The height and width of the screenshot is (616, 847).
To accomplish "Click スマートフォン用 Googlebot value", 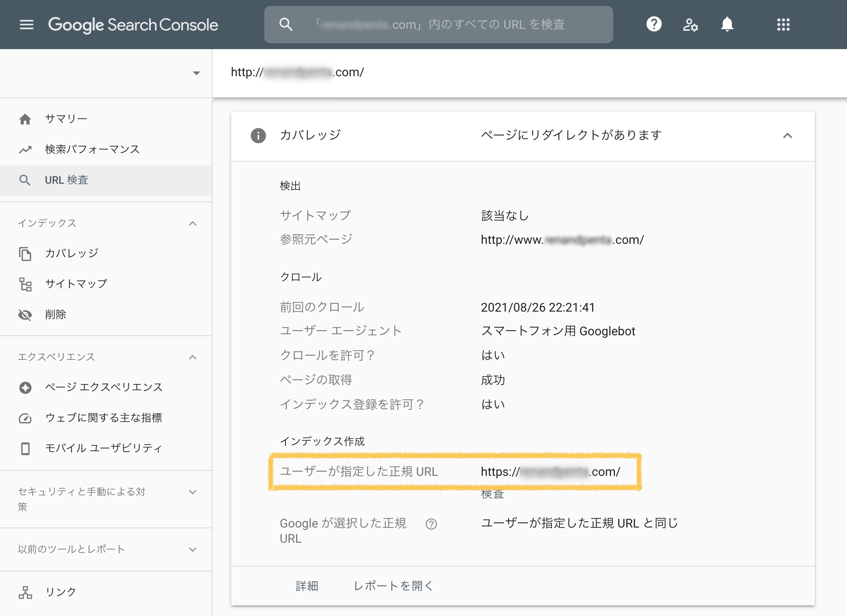I will coord(558,331).
